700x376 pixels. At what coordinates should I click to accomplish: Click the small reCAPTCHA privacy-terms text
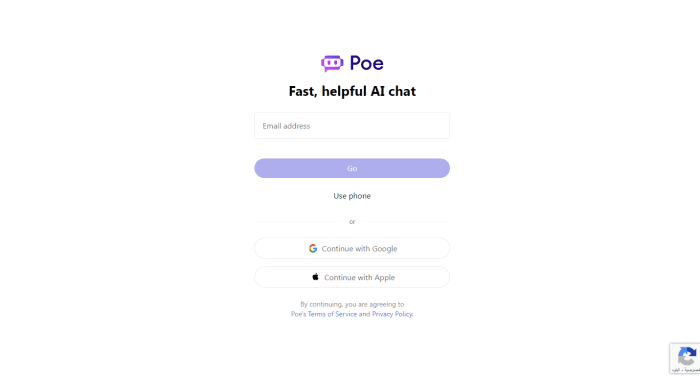(686, 370)
